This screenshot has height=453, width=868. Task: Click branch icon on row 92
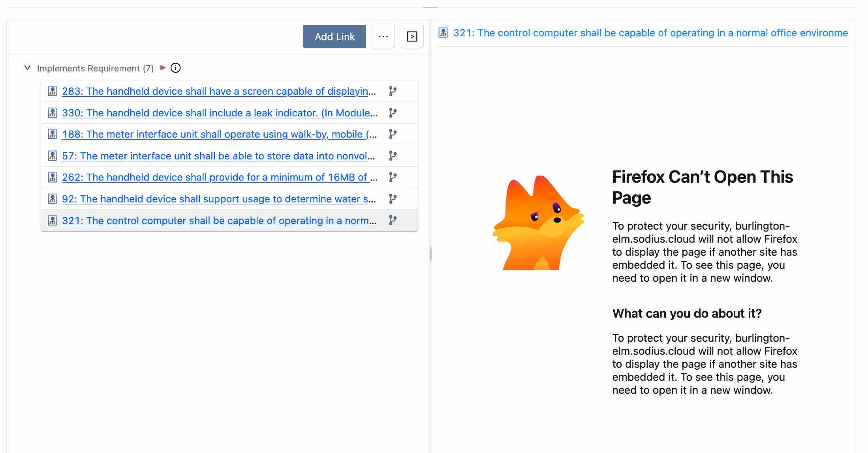[393, 199]
